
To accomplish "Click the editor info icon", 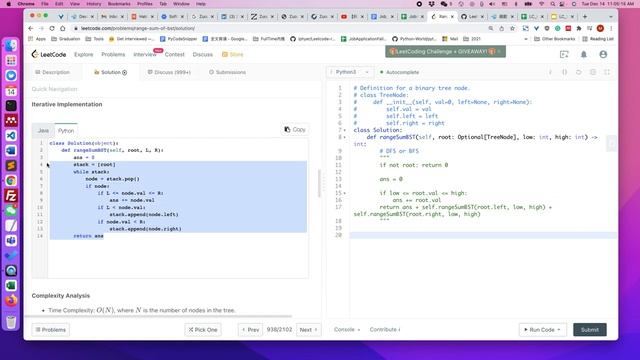I will click(550, 72).
